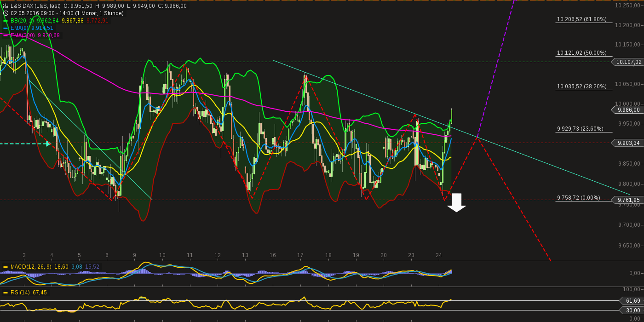Click date 20 on the time axis
The height and width of the screenshot is (322, 644).
tap(384, 255)
